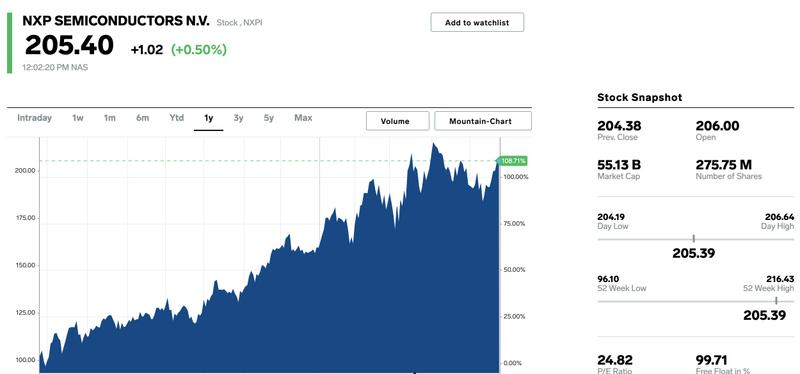Select the active 1y tab

point(209,118)
